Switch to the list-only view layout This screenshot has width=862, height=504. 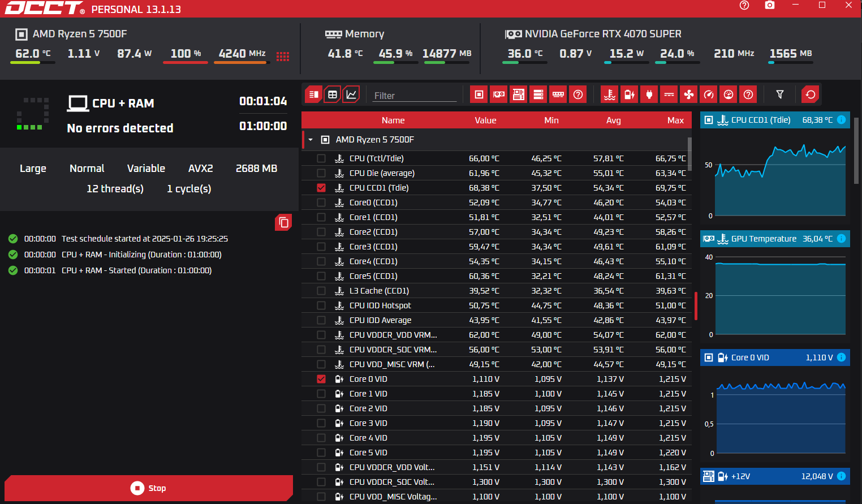[x=314, y=94]
